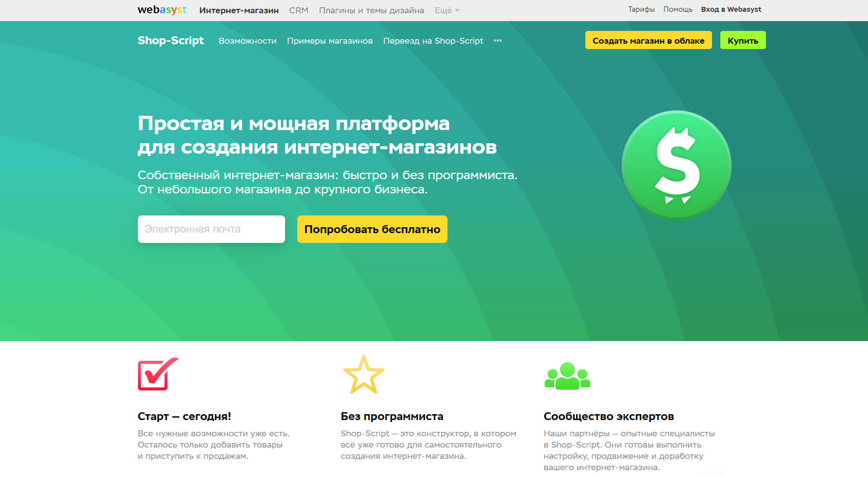Click the yellow star icon

click(364, 374)
